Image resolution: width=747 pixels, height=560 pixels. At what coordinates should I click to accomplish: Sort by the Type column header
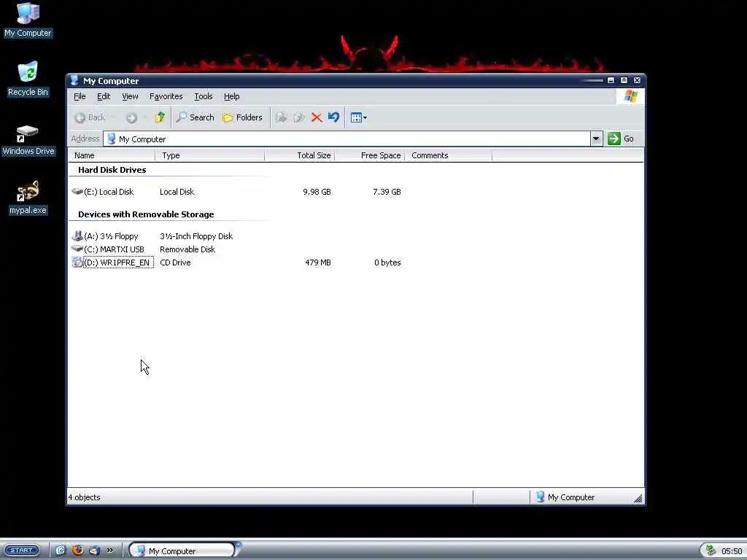click(209, 156)
